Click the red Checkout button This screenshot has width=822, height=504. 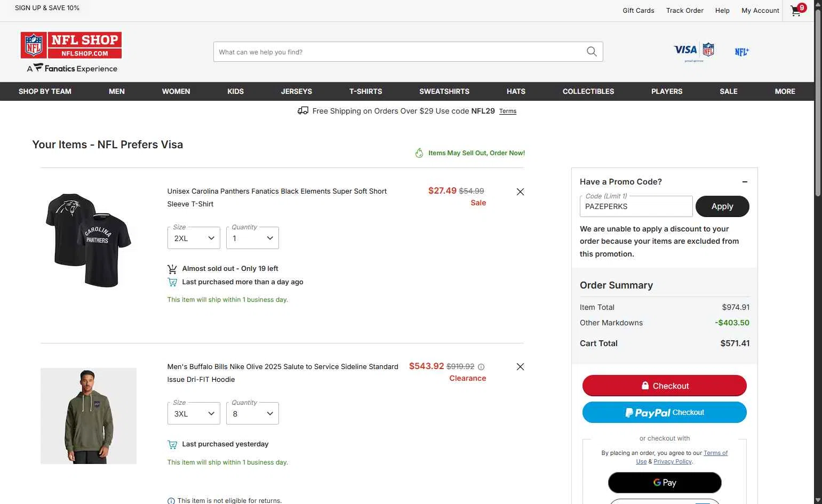click(664, 386)
